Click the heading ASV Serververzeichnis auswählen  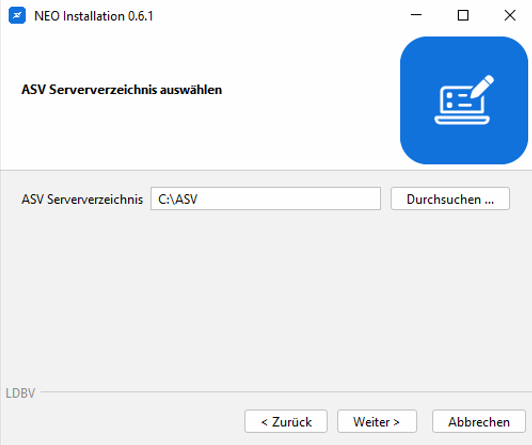(x=121, y=90)
